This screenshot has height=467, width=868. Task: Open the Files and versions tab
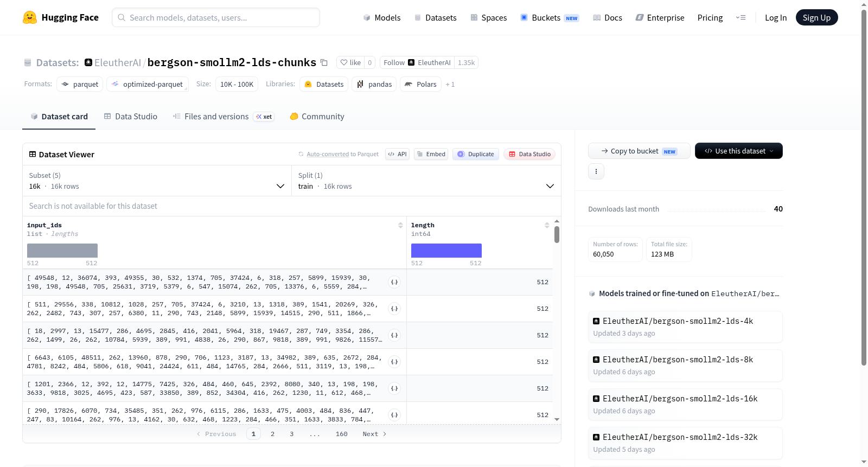click(224, 117)
